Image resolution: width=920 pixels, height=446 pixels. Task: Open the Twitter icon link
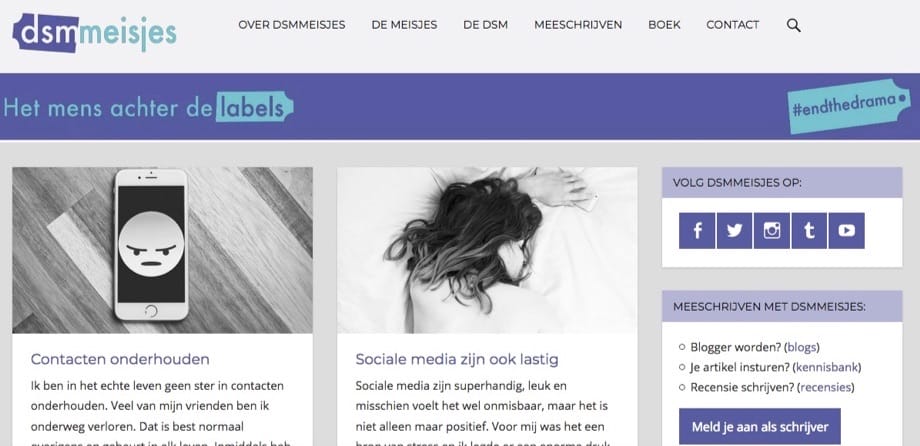click(x=734, y=231)
